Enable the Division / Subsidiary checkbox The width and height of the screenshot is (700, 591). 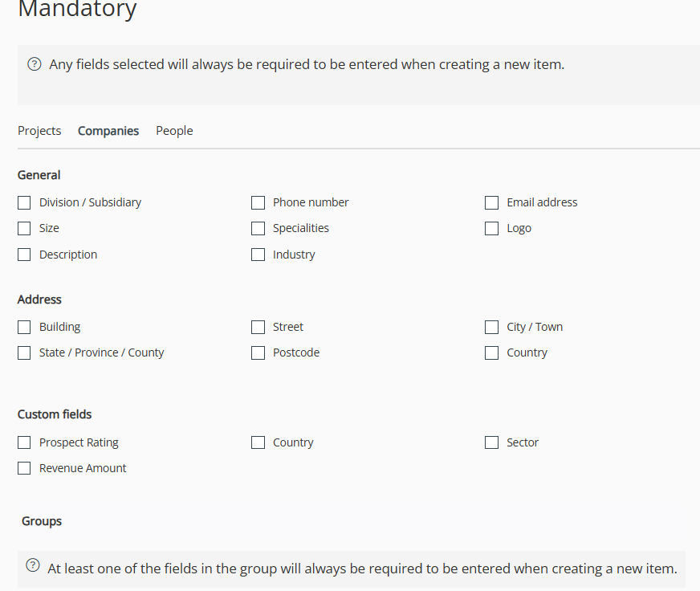coord(24,202)
